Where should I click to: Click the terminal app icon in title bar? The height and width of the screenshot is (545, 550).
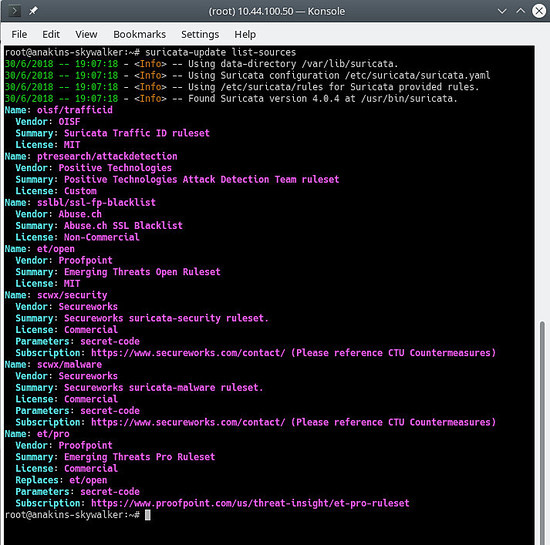pos(14,11)
